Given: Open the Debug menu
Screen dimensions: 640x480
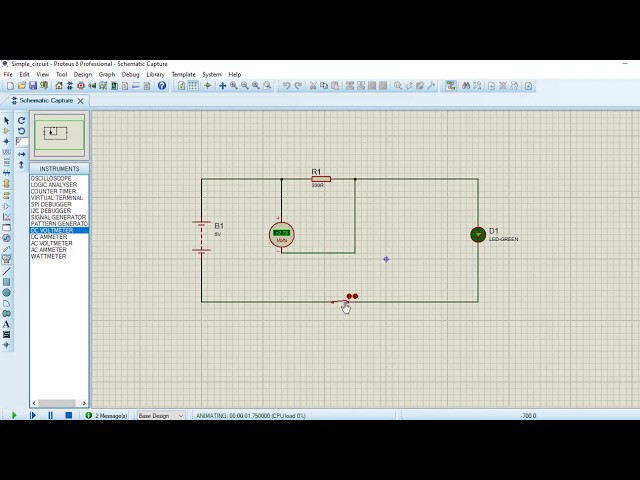Looking at the screenshot, I should pos(131,74).
